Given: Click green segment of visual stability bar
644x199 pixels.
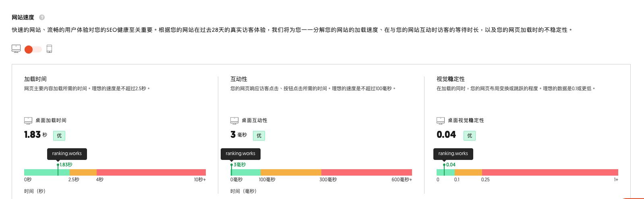Looking at the screenshot, I should coord(449,172).
